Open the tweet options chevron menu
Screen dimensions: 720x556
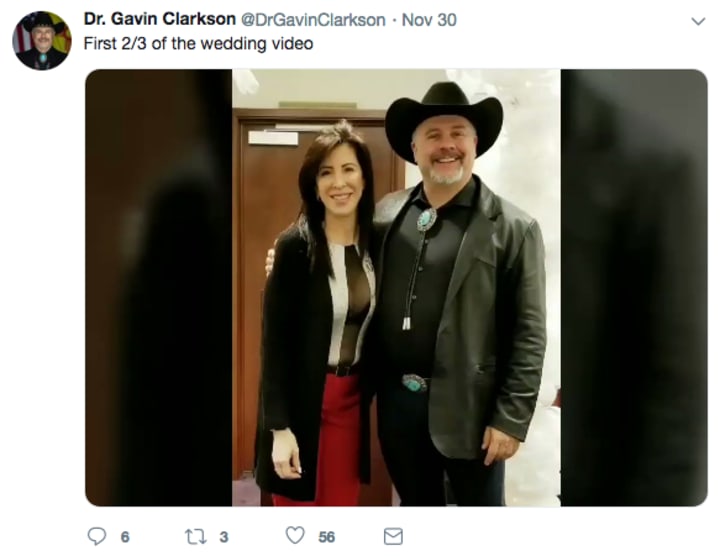[698, 21]
